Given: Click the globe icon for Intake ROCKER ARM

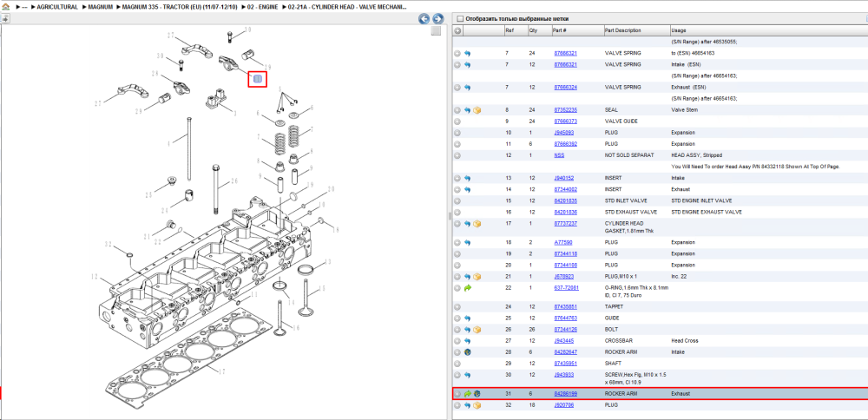Looking at the screenshot, I should (468, 352).
